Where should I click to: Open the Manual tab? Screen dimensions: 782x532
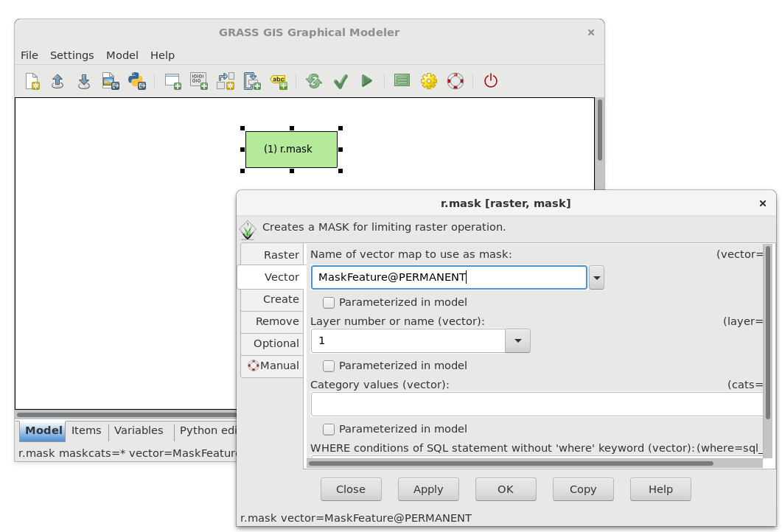(272, 366)
